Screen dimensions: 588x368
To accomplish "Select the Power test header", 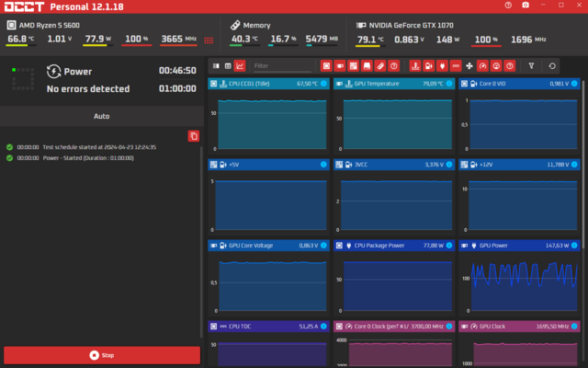I will (78, 71).
